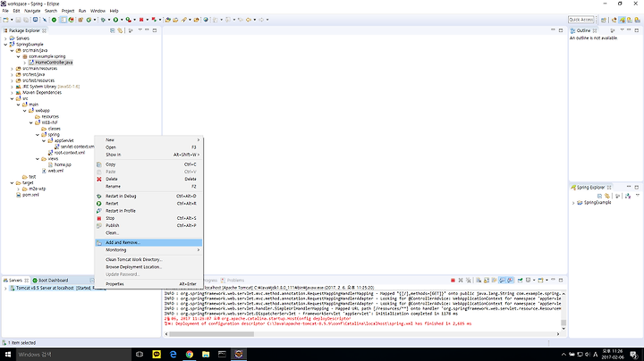Expand the Servers project node

click(x=5, y=38)
